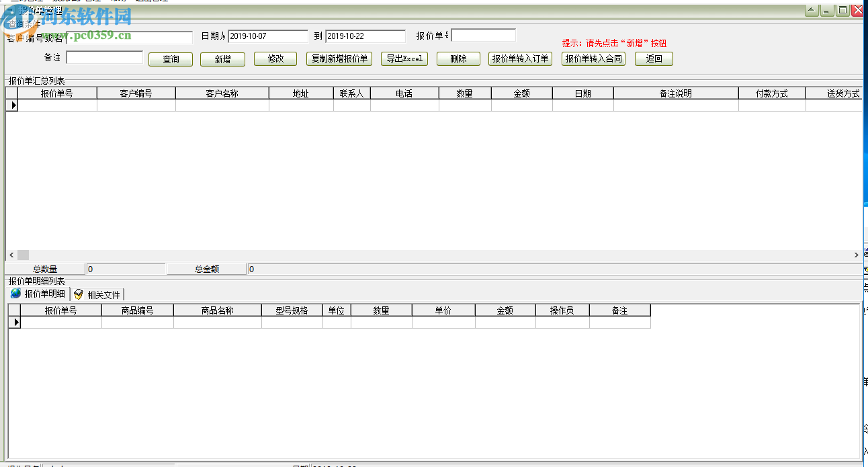868x467 pixels.
Task: Click summary table horizontal scrollbar thumb
Action: (x=23, y=255)
